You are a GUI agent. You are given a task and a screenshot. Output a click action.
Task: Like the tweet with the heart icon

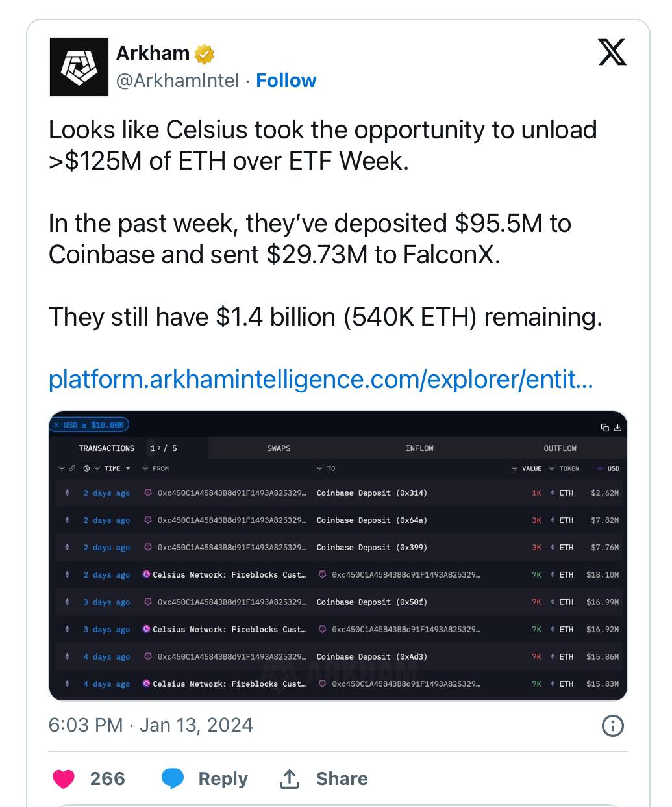[64, 778]
